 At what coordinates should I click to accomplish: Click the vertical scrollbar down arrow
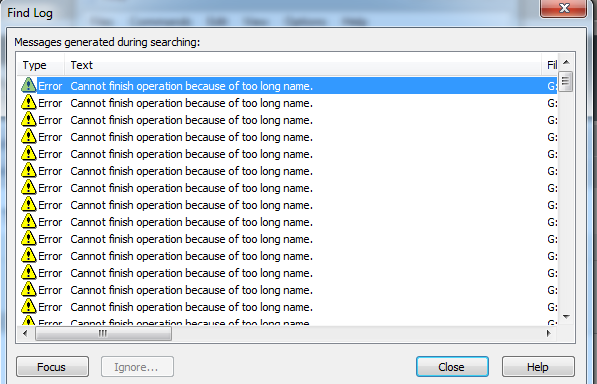tap(566, 317)
